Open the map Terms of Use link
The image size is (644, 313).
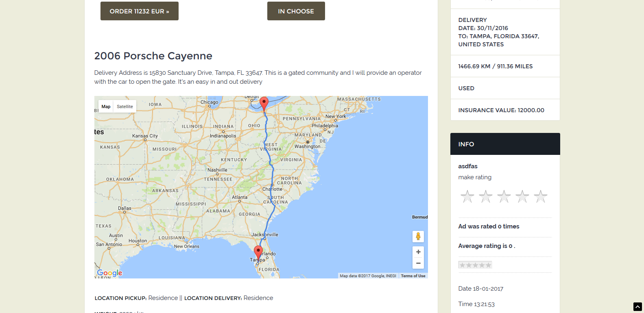coord(413,276)
